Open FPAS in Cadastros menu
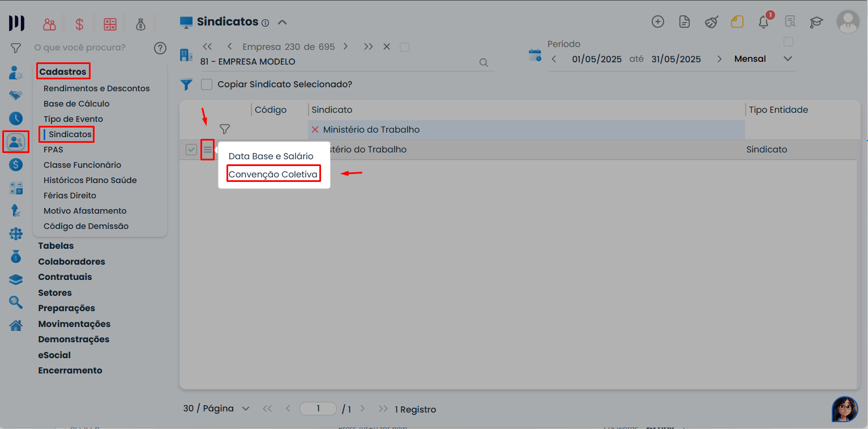The image size is (868, 429). [53, 150]
